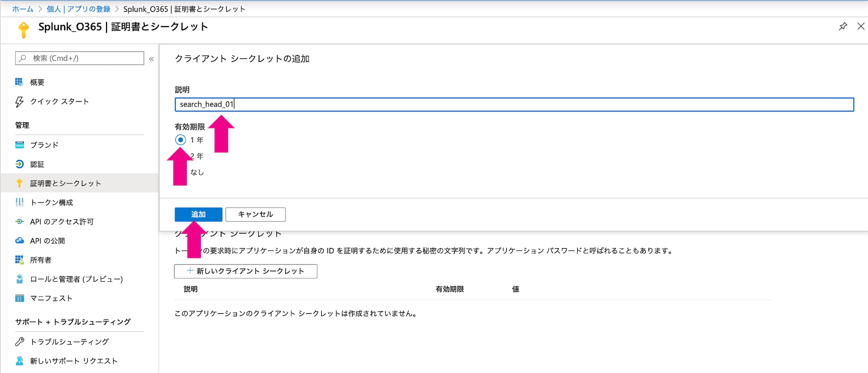Open 認証 settings page
Image resolution: width=868 pixels, height=373 pixels.
pyautogui.click(x=37, y=164)
